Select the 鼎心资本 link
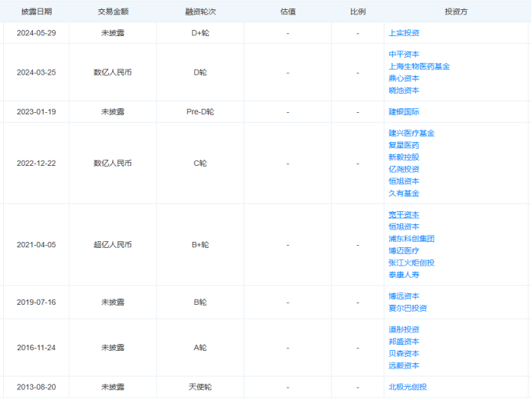 click(404, 78)
